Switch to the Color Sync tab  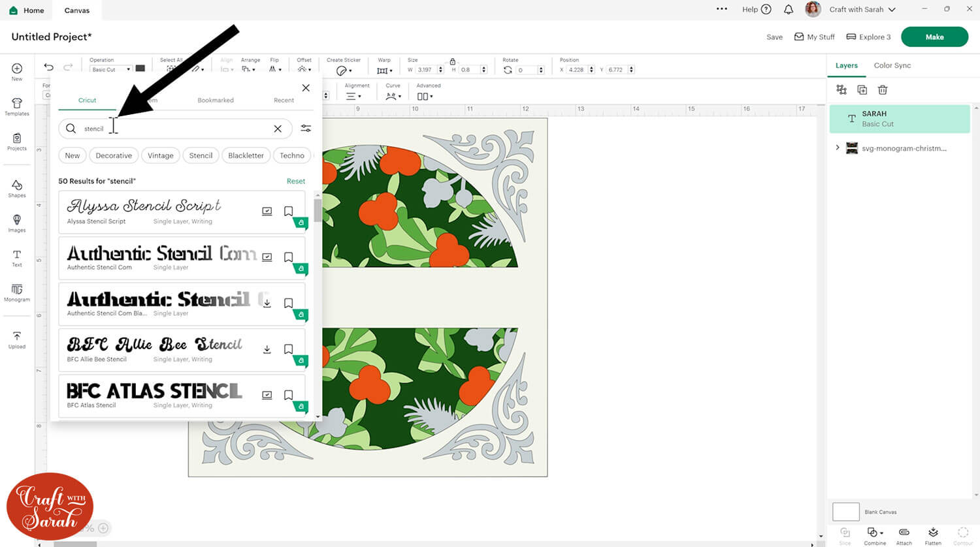(x=892, y=65)
